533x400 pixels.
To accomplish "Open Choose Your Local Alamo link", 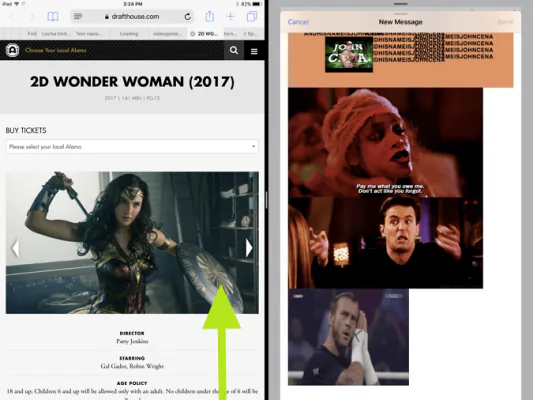I will (x=55, y=50).
